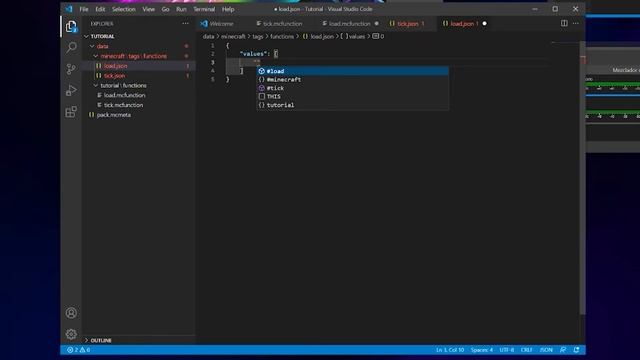Switch to the load.json tab
Image resolution: width=640 pixels, height=360 pixels.
pos(464,24)
